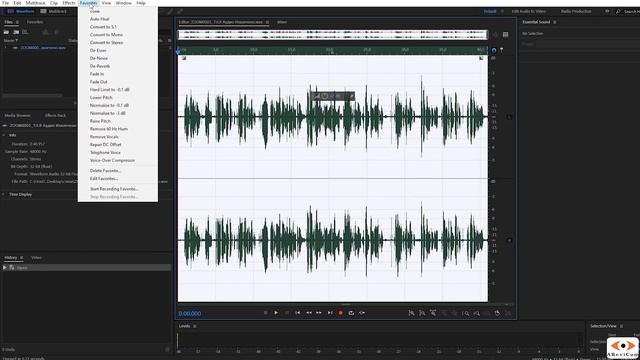Screen dimensions: 640x360
Task: Click timeline zoom-to-playhead blue icon
Action: (493, 50)
